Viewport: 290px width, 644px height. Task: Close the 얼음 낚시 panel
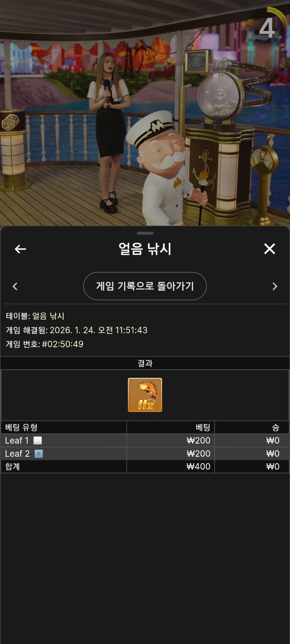tap(270, 249)
